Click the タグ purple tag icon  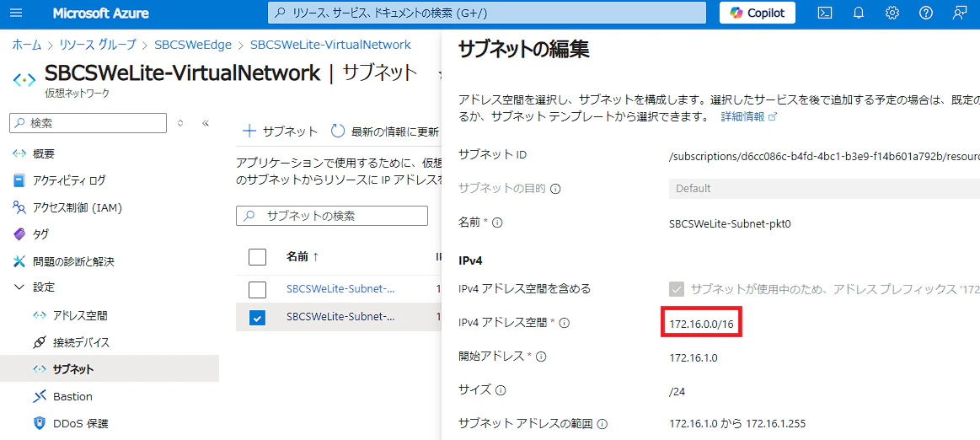click(x=19, y=234)
